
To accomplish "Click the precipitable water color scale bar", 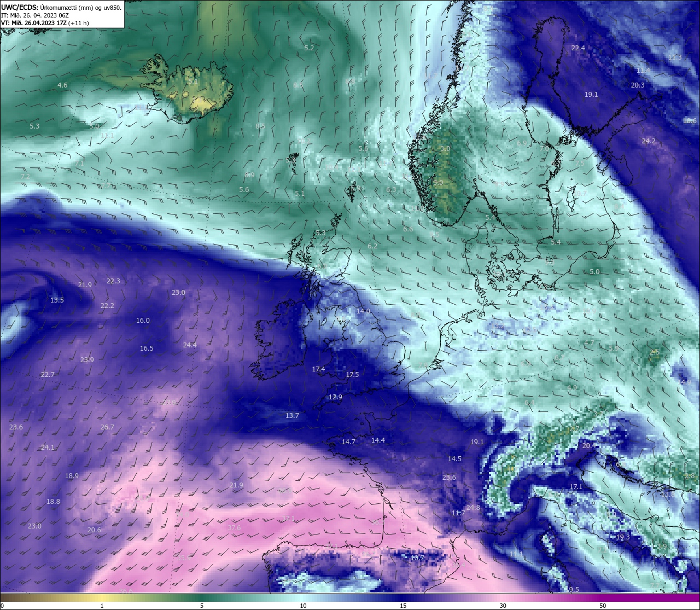I will (x=350, y=597).
